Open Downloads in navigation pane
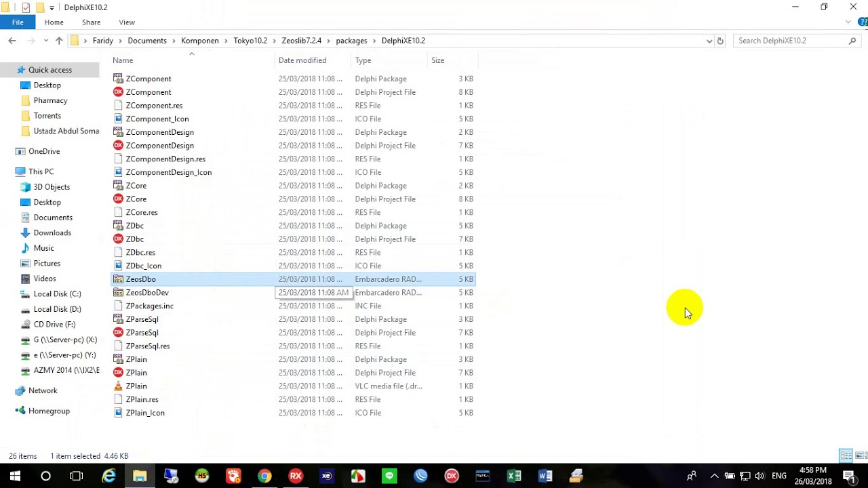 pos(52,233)
